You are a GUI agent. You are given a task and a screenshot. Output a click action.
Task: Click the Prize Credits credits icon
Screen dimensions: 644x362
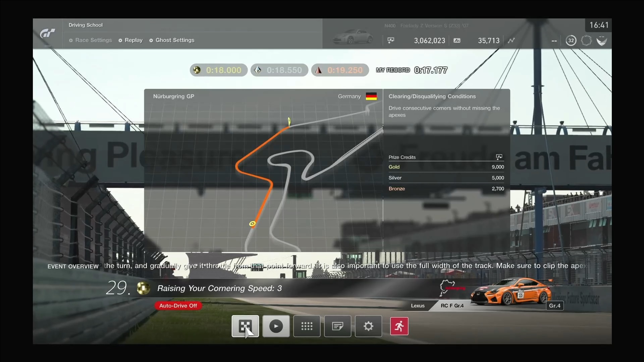[499, 157]
